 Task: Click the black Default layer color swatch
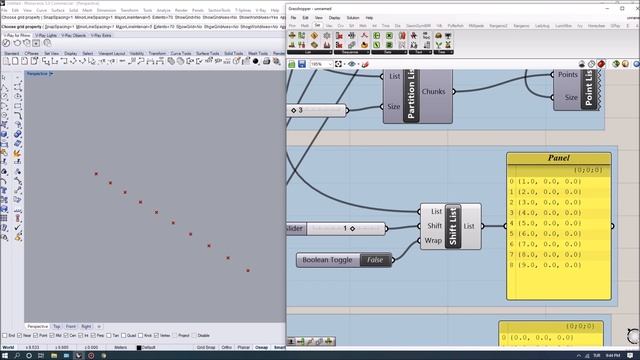tap(139, 348)
